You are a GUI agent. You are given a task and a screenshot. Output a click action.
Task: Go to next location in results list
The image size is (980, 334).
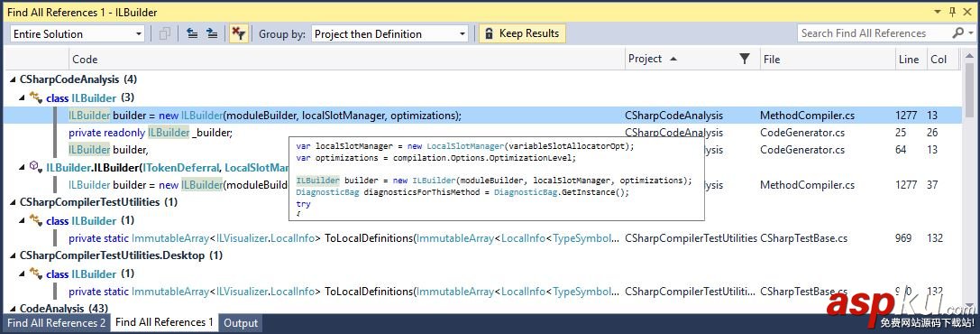click(213, 33)
